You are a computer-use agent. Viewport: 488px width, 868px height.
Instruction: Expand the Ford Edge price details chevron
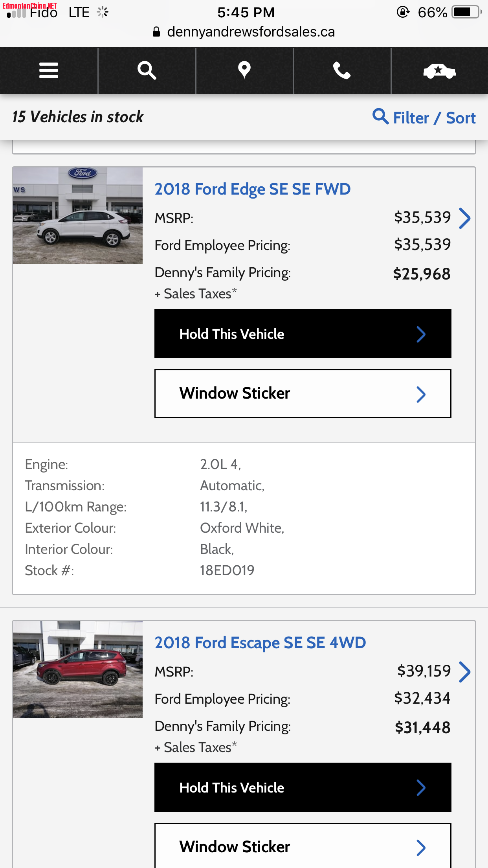[x=464, y=218]
